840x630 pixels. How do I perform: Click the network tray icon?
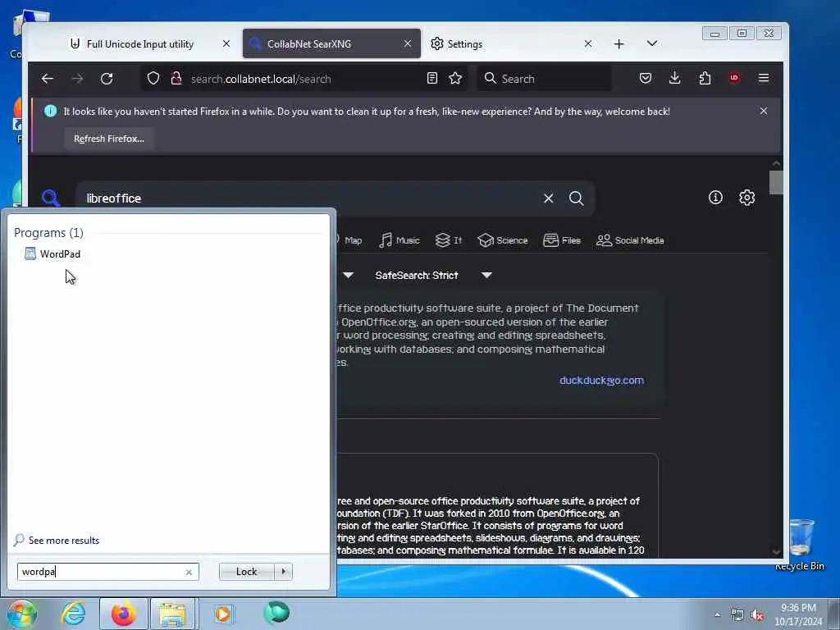pos(737,615)
